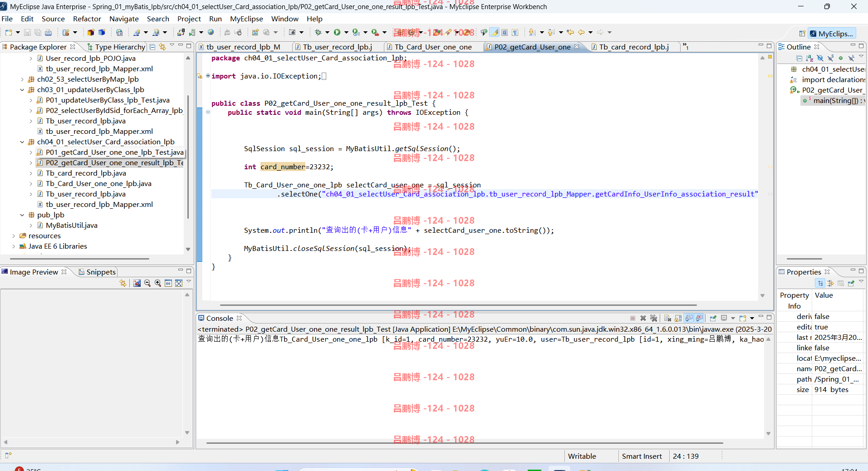This screenshot has height=471, width=868.
Task: Click the Smart Insert status bar entry
Action: point(642,456)
